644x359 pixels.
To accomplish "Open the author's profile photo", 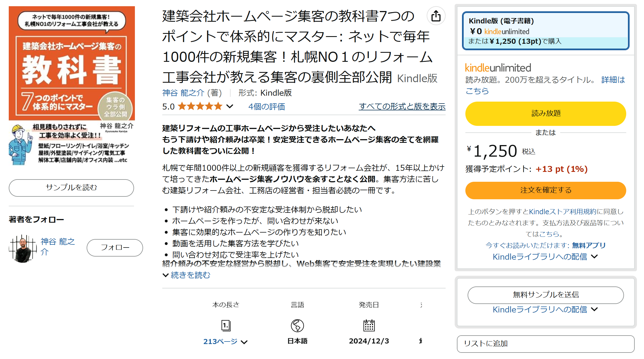I will tap(23, 249).
